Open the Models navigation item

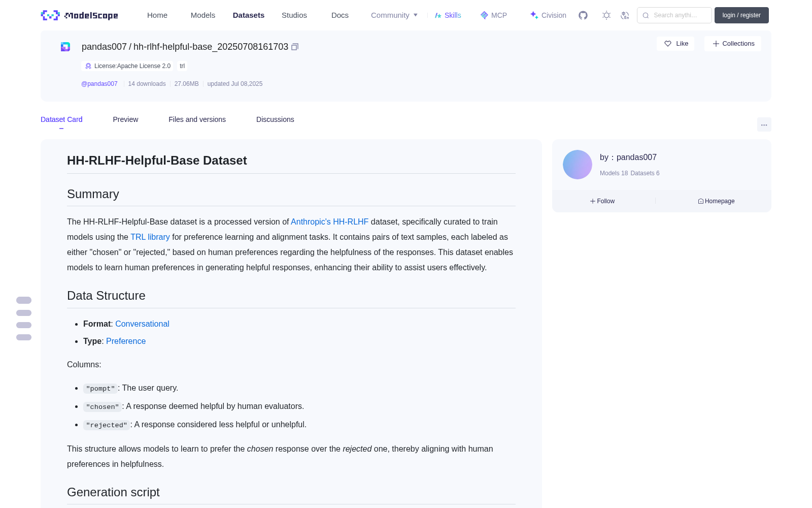tap(203, 15)
